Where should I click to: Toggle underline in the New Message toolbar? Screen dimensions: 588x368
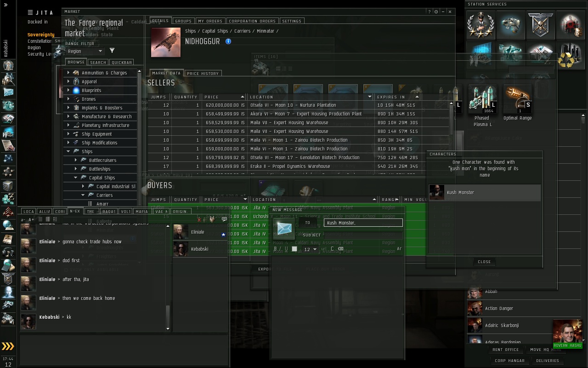(x=286, y=249)
